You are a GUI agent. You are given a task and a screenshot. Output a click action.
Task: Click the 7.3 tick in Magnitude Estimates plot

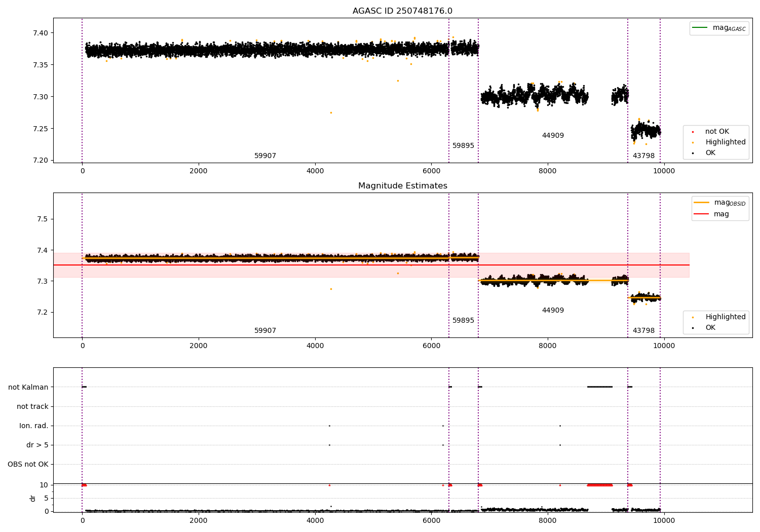tap(43, 281)
